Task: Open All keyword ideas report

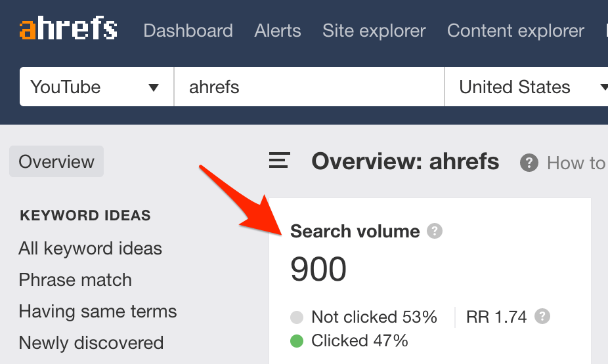Action: (x=91, y=248)
